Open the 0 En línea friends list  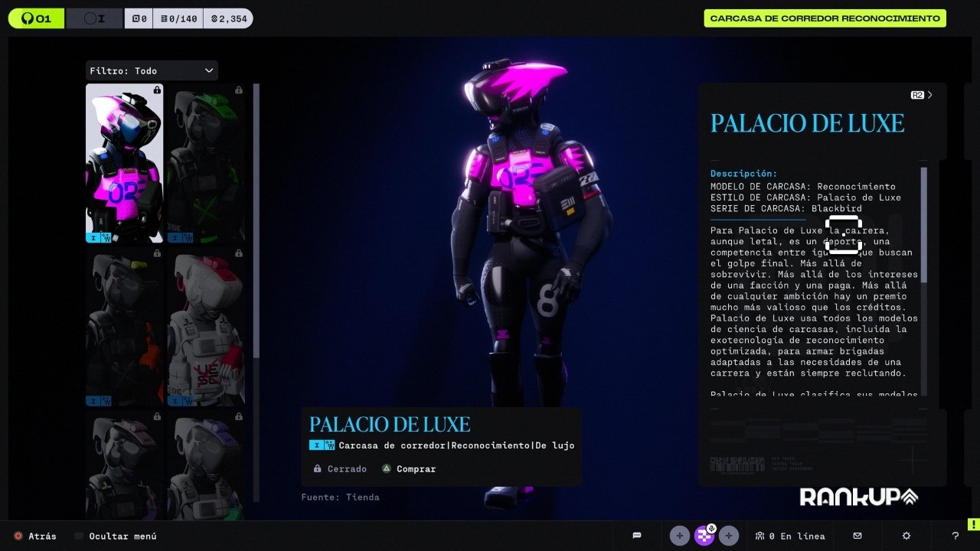tap(789, 536)
